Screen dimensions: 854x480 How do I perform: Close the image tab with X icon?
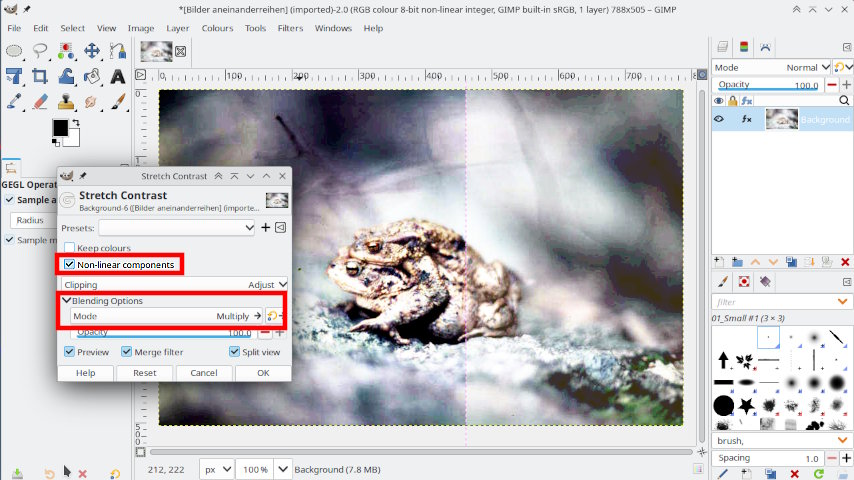click(181, 51)
